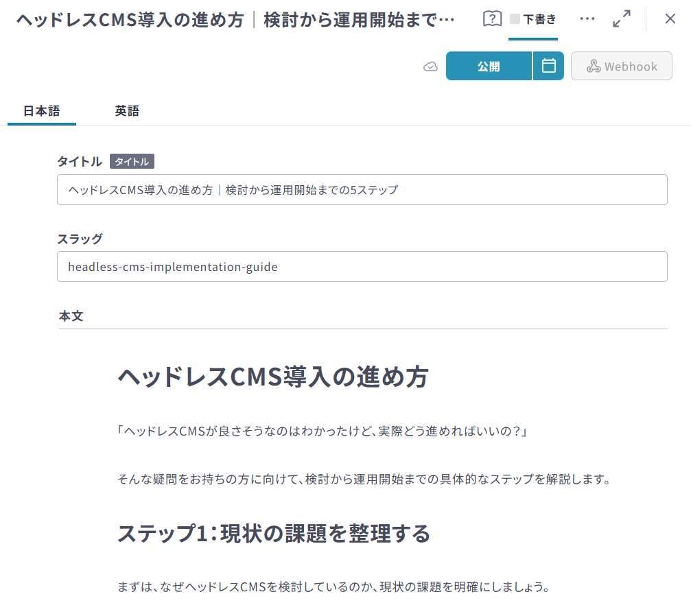Click the paragraph starting with まずは
691x616 pixels.
click(333, 588)
